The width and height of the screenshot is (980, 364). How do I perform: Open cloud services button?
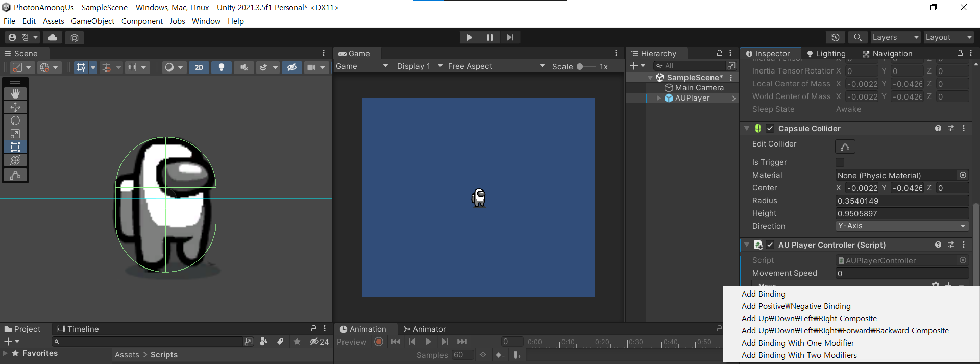[53, 37]
